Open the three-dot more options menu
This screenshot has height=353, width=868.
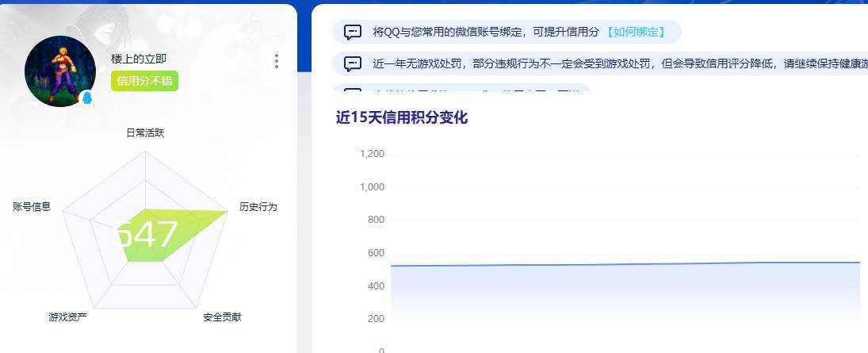tap(277, 61)
